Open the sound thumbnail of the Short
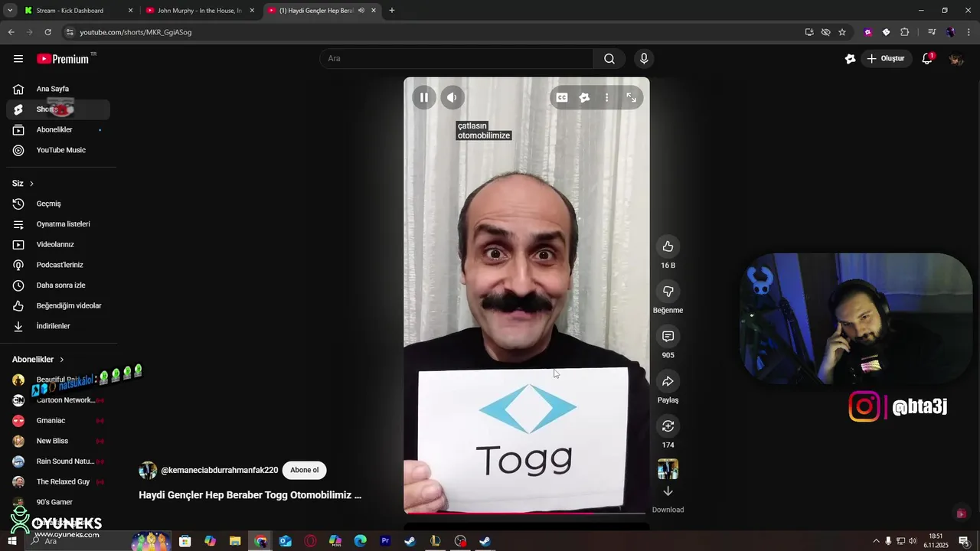This screenshot has height=551, width=980. pyautogui.click(x=668, y=469)
